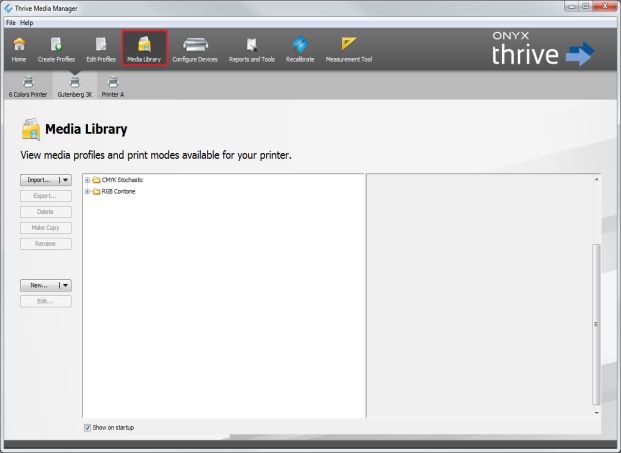Click the details pane scrollbar thumb

pos(596,324)
